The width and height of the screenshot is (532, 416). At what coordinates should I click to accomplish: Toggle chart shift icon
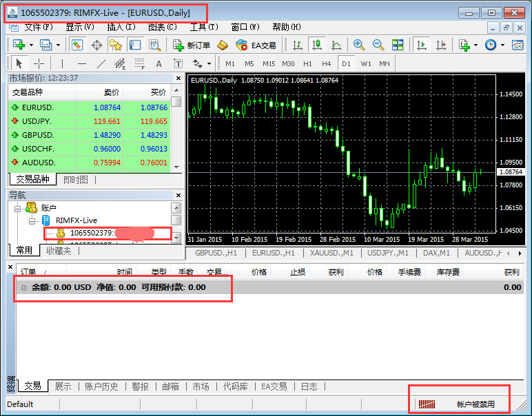(x=441, y=45)
